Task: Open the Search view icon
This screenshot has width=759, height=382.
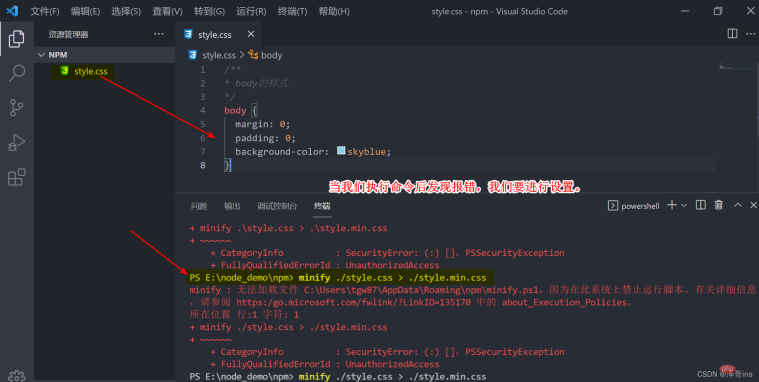Action: [16, 73]
